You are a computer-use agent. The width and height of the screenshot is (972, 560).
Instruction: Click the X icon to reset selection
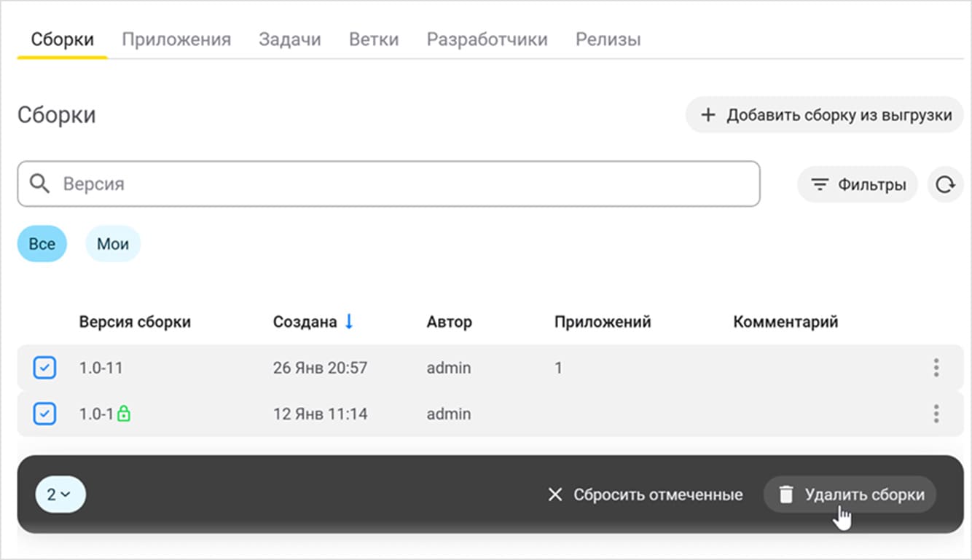555,495
